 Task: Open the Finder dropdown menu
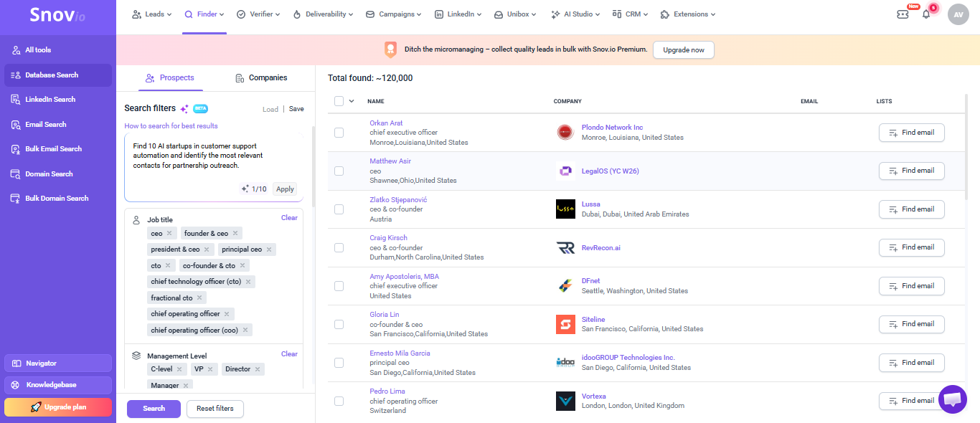pos(204,14)
